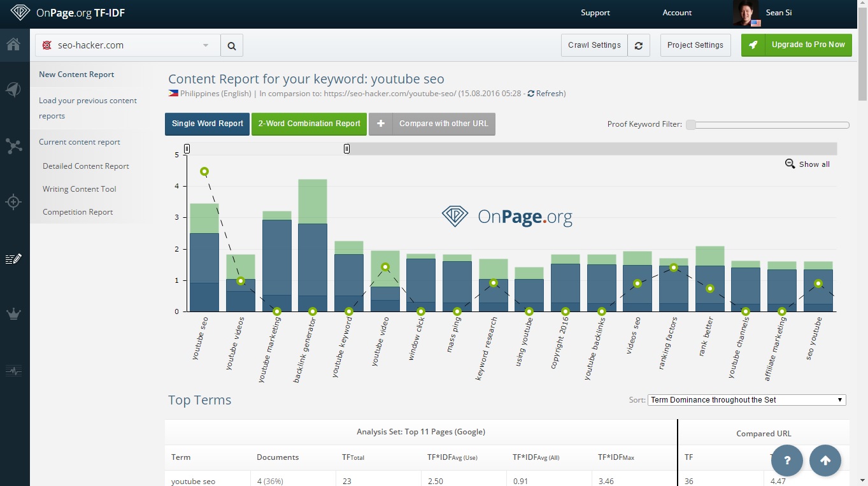Switch to Single Word Report tab

[x=208, y=124]
